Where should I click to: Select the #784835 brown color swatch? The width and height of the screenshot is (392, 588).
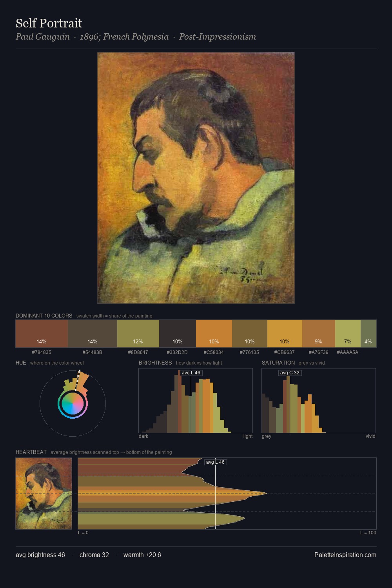pyautogui.click(x=42, y=334)
